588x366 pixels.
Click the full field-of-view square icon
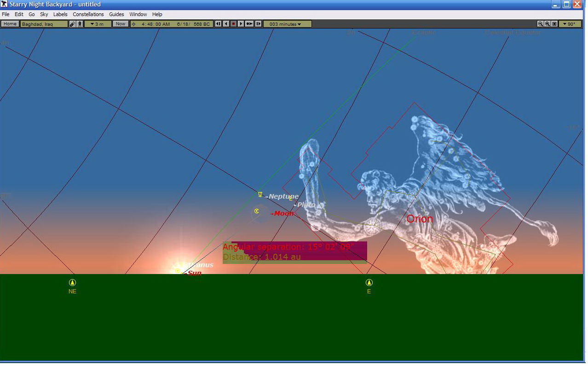coord(554,24)
